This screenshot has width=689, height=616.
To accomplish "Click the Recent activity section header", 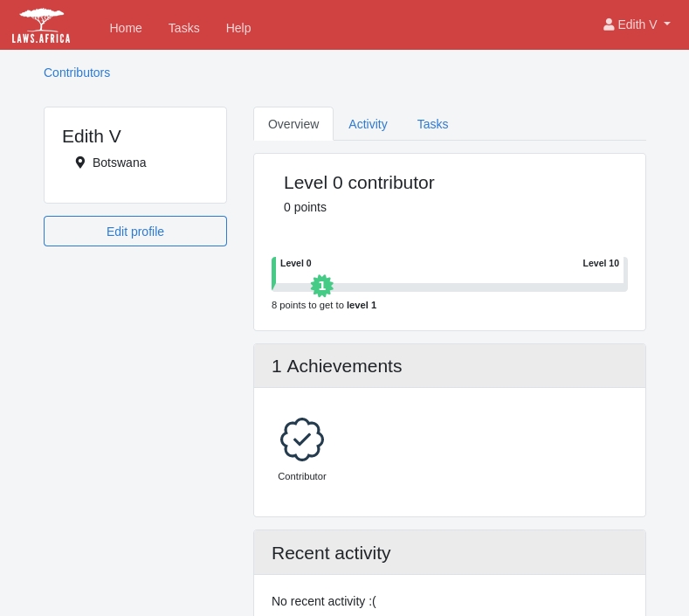I will tap(331, 553).
